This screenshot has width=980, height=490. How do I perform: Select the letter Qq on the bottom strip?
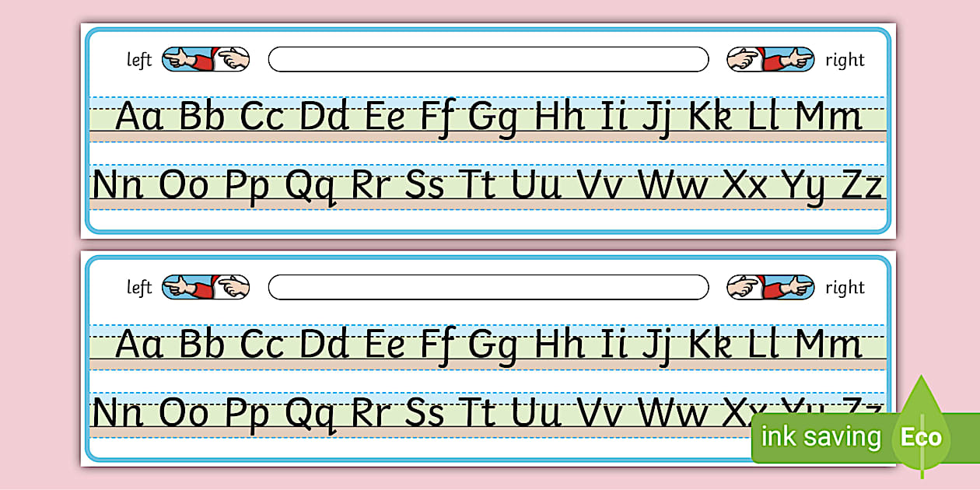click(x=310, y=412)
